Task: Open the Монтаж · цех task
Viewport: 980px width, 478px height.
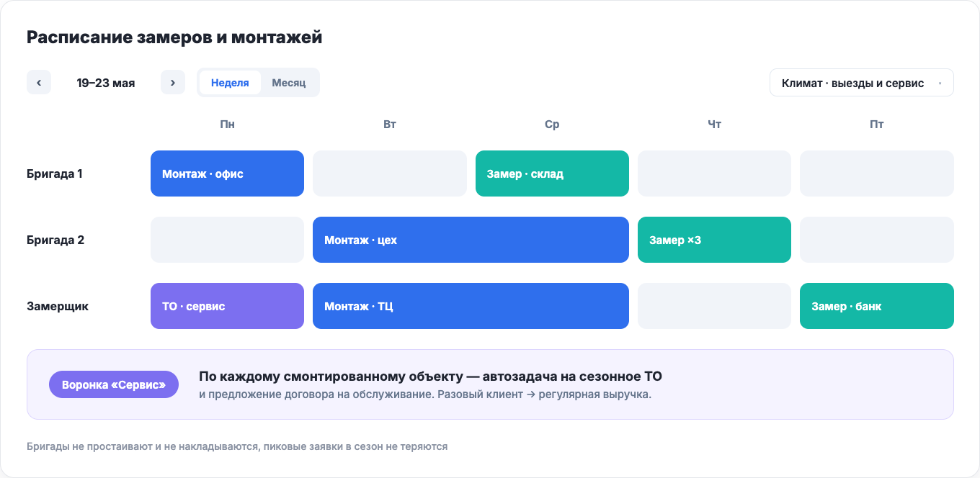Action: click(x=471, y=240)
